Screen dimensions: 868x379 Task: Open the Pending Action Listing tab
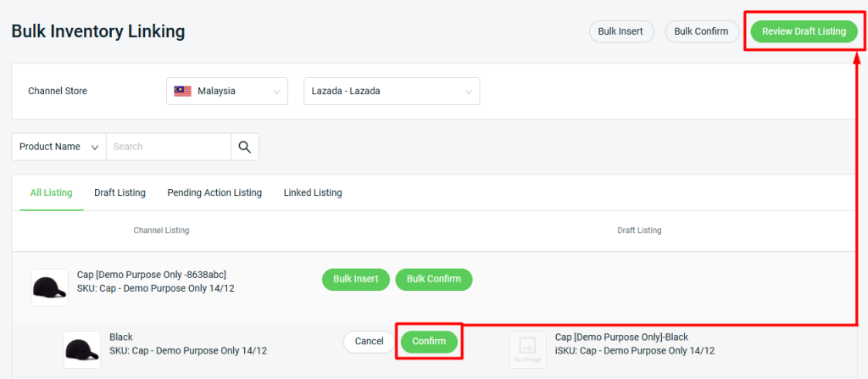pyautogui.click(x=214, y=192)
